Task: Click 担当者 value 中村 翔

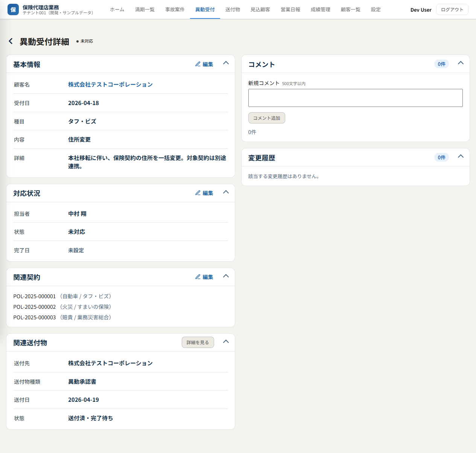Action: click(77, 214)
